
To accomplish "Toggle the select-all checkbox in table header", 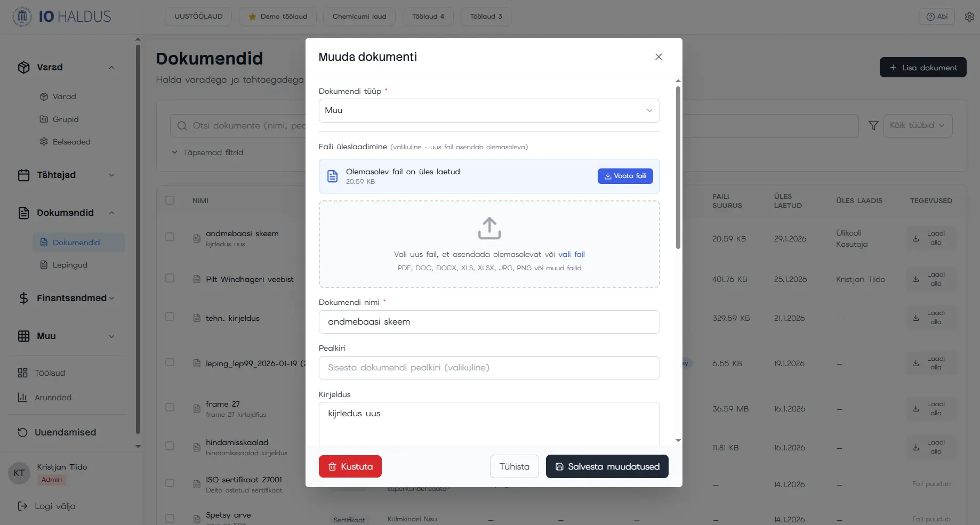I will [x=170, y=200].
